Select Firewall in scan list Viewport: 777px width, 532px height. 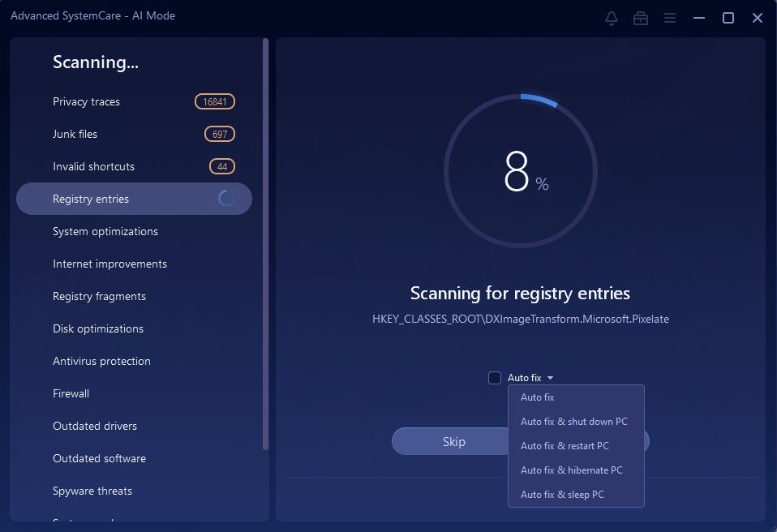[x=134, y=393]
